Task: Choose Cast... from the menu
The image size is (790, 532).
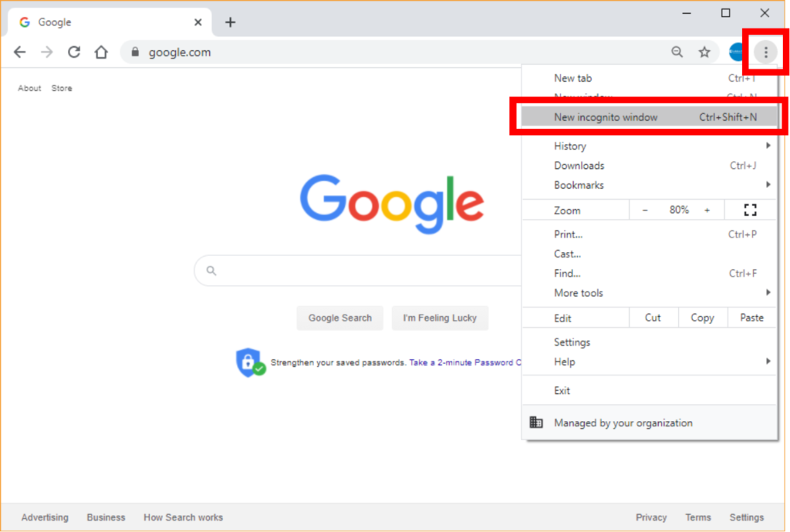Action: 650,254
